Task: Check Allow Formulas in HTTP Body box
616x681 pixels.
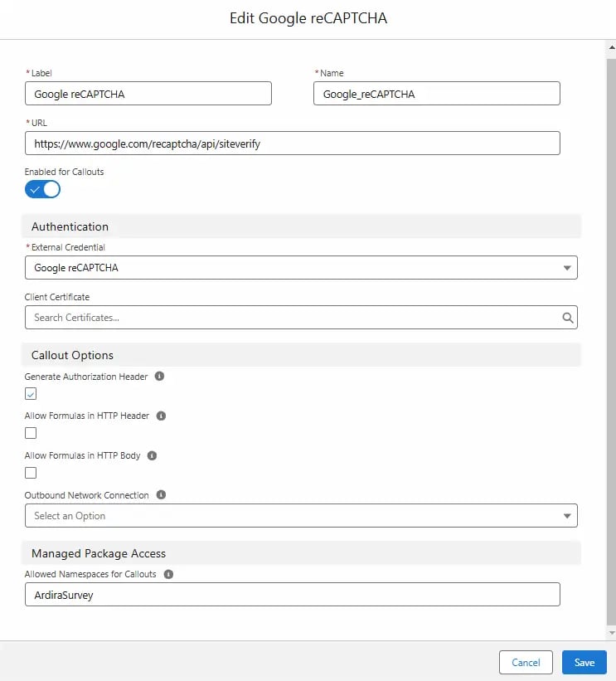Action: pos(31,473)
